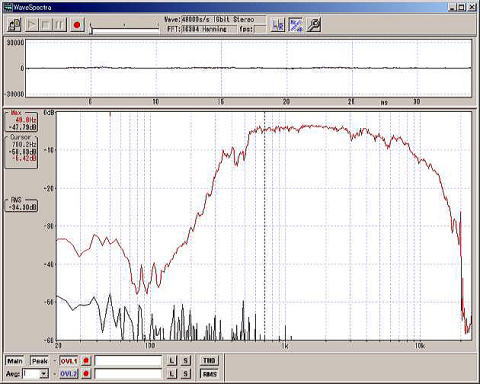The height and width of the screenshot is (384, 480).
Task: Start recording with the red record button
Action: click(77, 25)
